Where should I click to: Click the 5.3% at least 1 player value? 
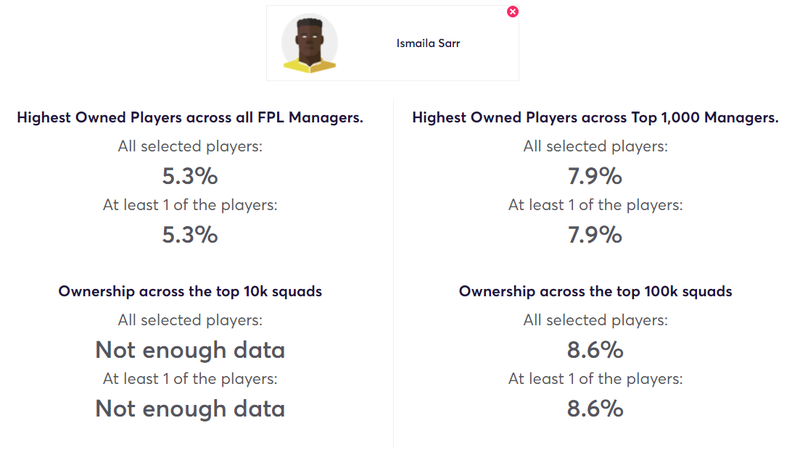[190, 235]
